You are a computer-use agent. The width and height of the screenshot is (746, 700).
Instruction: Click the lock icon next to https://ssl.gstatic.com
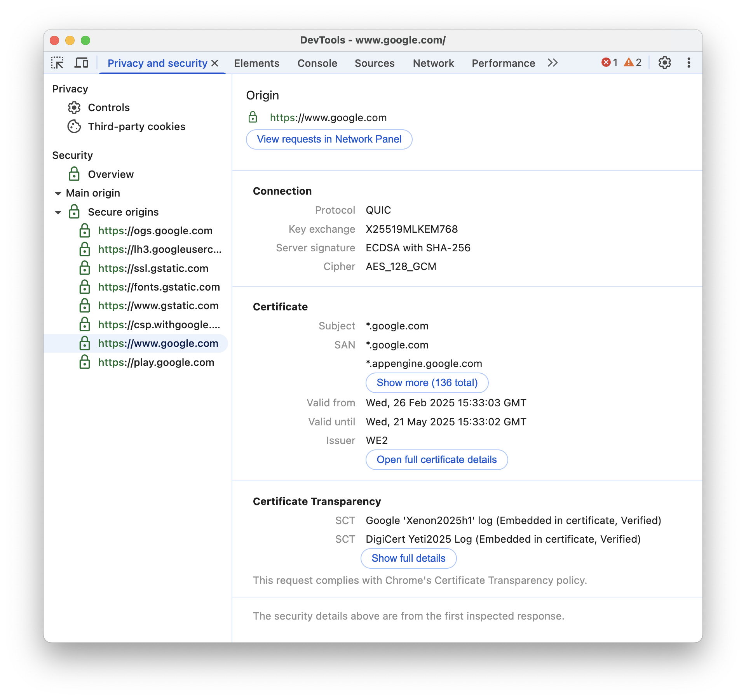[84, 268]
